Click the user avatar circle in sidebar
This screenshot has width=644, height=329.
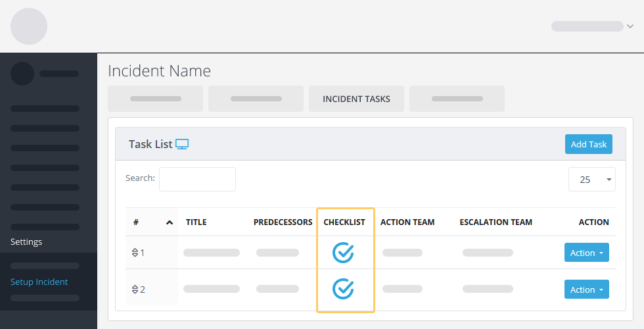pos(22,74)
